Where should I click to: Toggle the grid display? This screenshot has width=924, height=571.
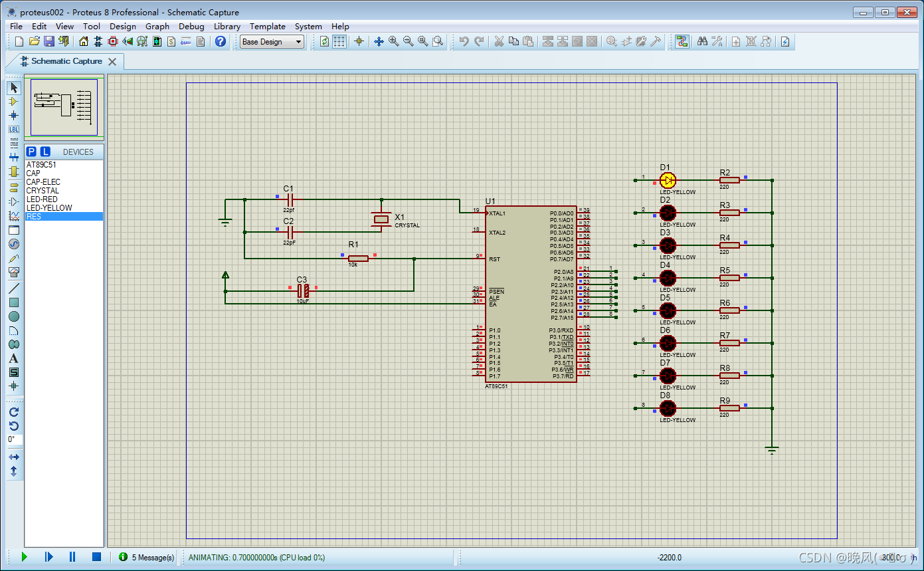(339, 41)
